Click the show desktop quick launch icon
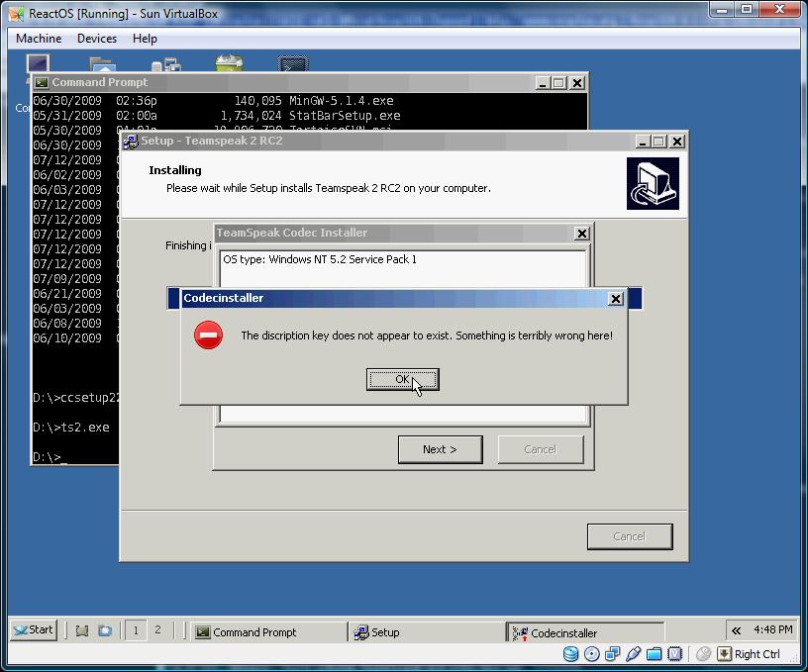Screen dimensions: 808x672 point(82,630)
